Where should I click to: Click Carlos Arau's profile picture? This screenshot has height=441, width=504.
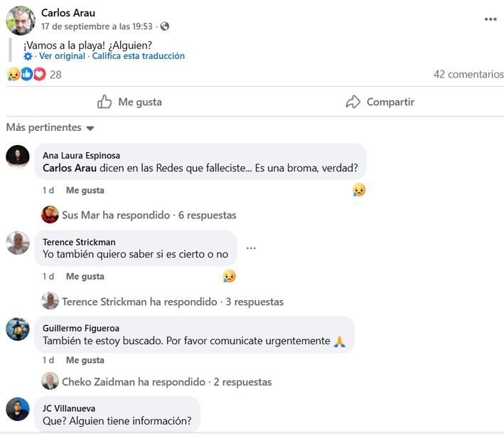pyautogui.click(x=21, y=20)
